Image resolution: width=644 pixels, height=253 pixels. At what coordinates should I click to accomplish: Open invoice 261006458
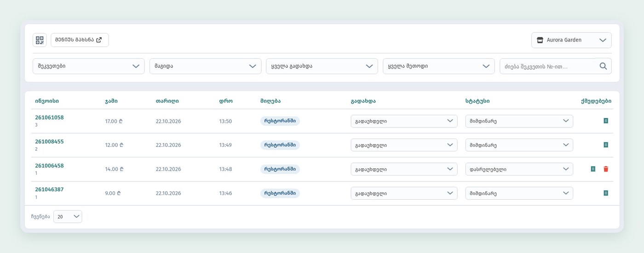(49, 166)
